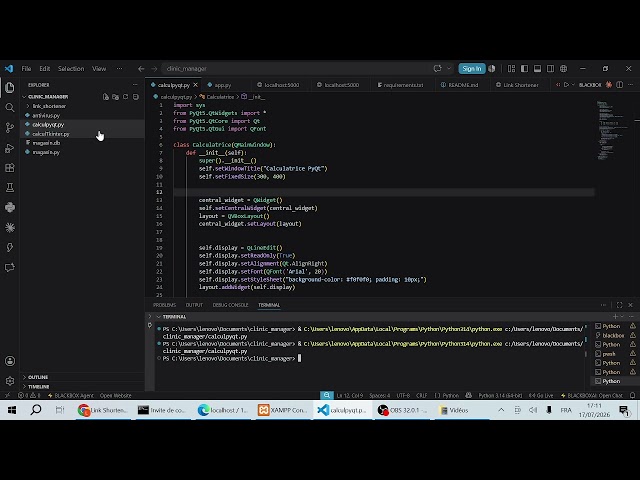640x480 pixels.
Task: Open the Accounts icon in activity bar
Action: click(x=10, y=361)
